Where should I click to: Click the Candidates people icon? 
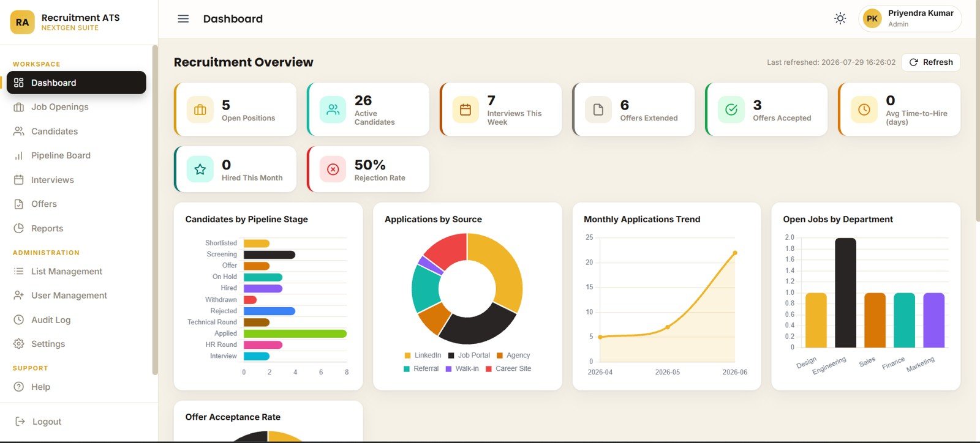(x=19, y=131)
